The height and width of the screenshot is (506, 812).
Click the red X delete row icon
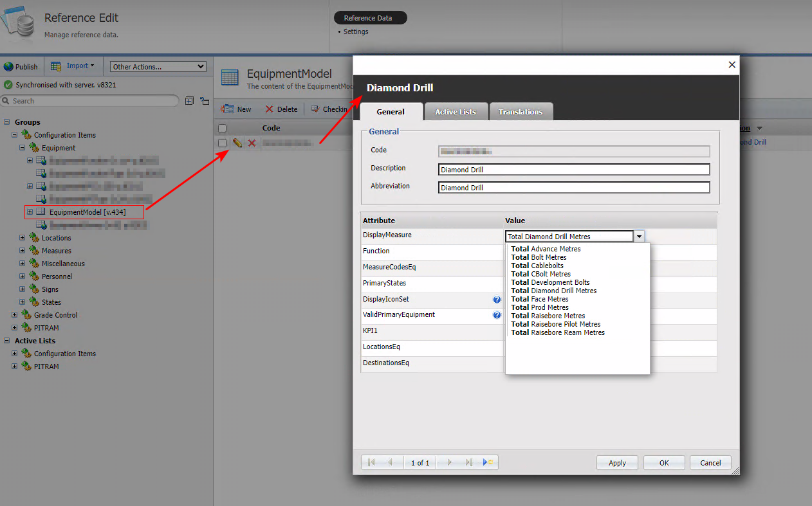coord(252,143)
